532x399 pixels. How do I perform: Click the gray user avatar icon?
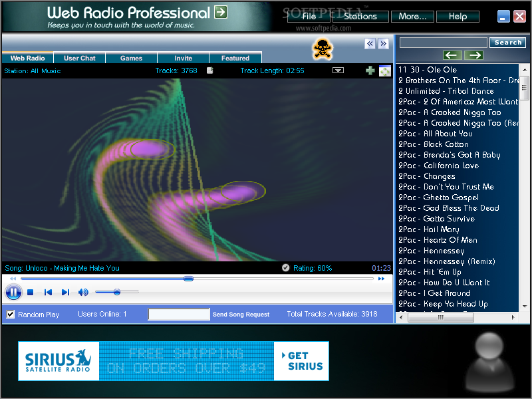[489, 361]
